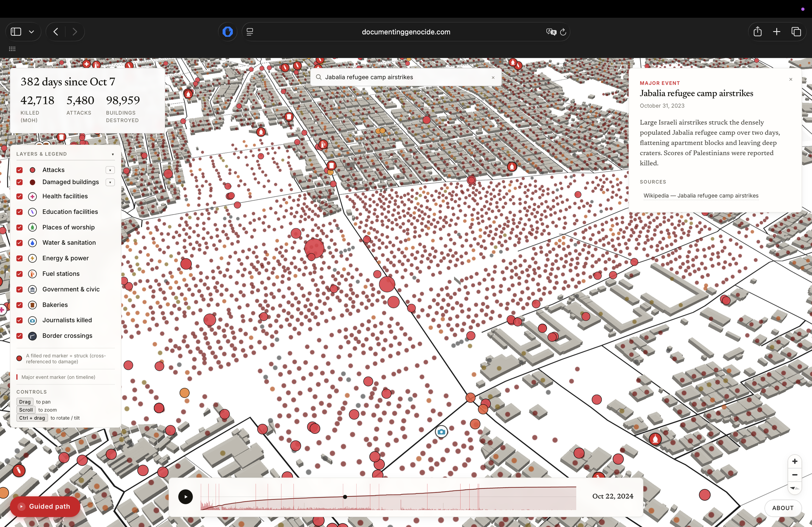Click the timeline scrubber handle dot
Image resolution: width=812 pixels, height=527 pixels.
pyautogui.click(x=345, y=497)
